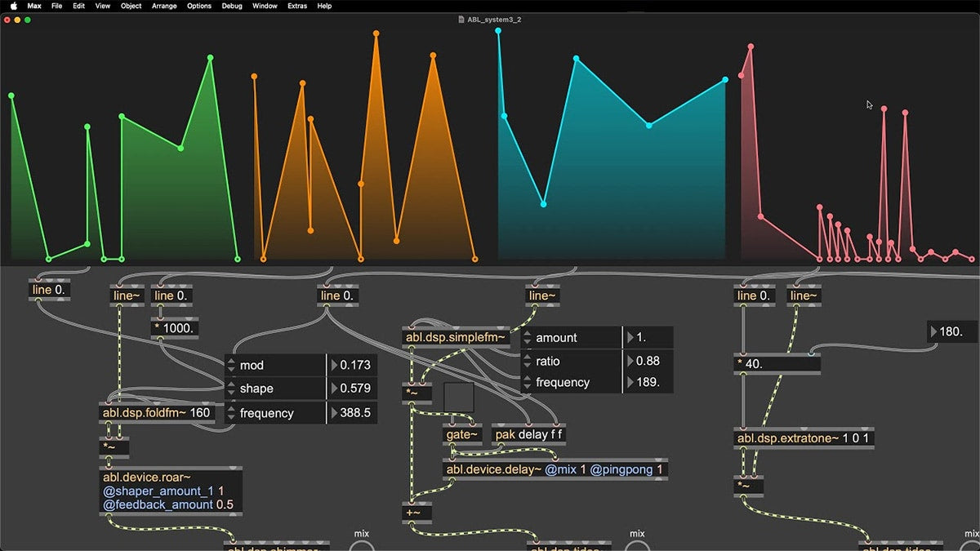Click triangle on the shape number box
The width and height of the screenshot is (980, 551).
point(333,389)
